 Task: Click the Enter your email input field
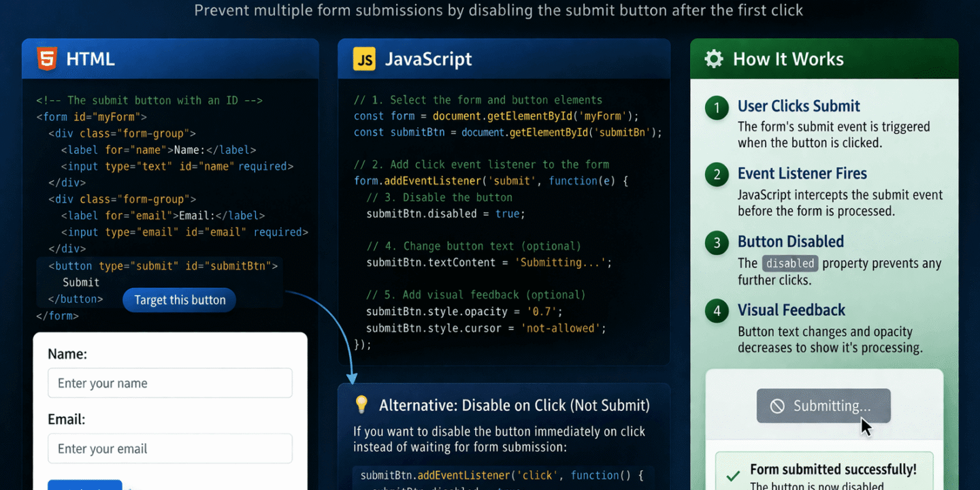tap(169, 448)
